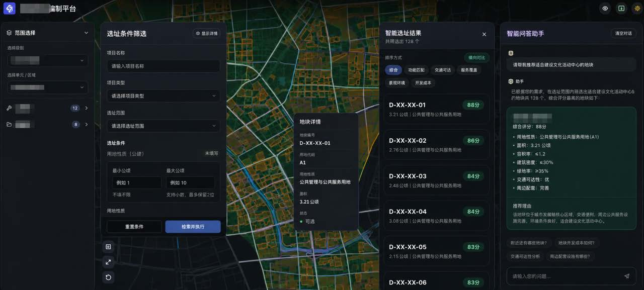The width and height of the screenshot is (644, 290).
Task: Select the 综合 sort tab
Action: (393, 70)
